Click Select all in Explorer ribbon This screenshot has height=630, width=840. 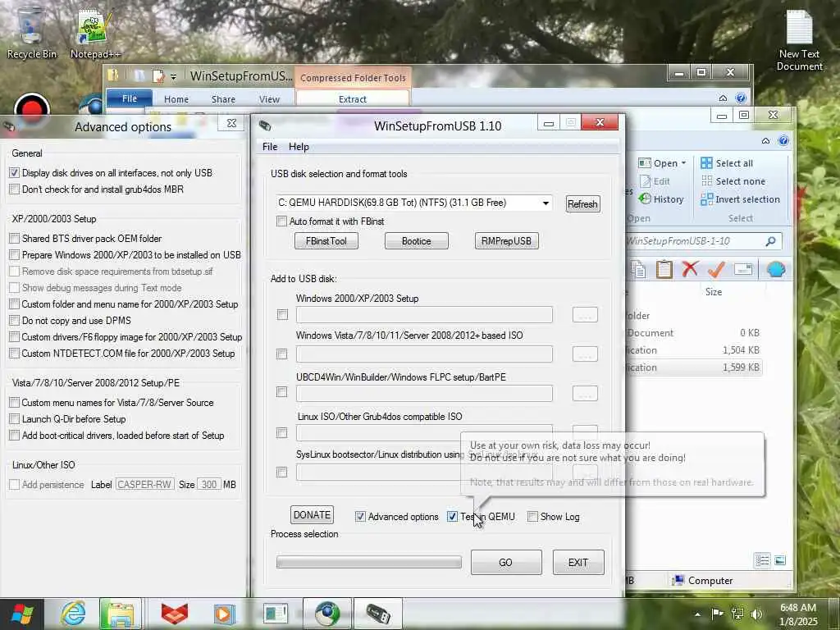tap(727, 163)
